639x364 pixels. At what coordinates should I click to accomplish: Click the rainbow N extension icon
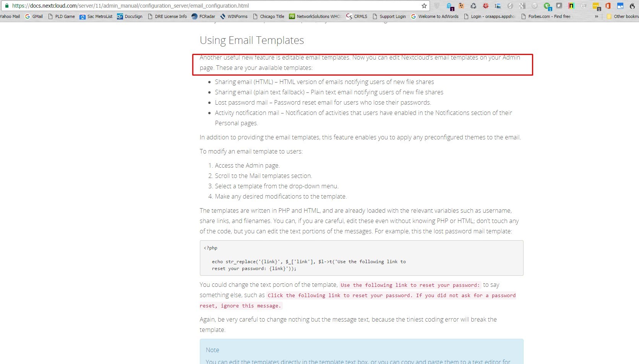point(571,6)
